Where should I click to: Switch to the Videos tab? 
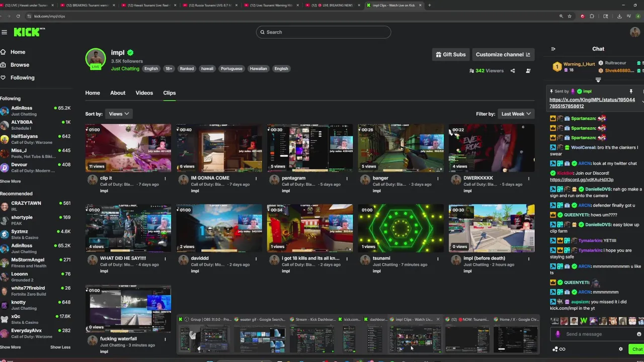coord(144,93)
